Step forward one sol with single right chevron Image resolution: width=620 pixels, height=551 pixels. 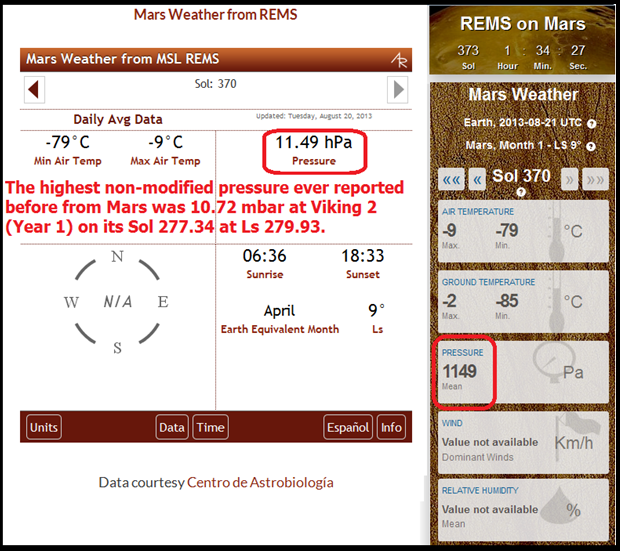[x=569, y=180]
